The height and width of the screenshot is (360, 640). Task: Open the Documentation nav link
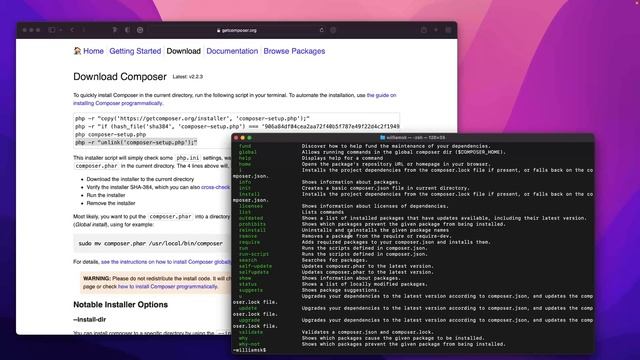(232, 51)
